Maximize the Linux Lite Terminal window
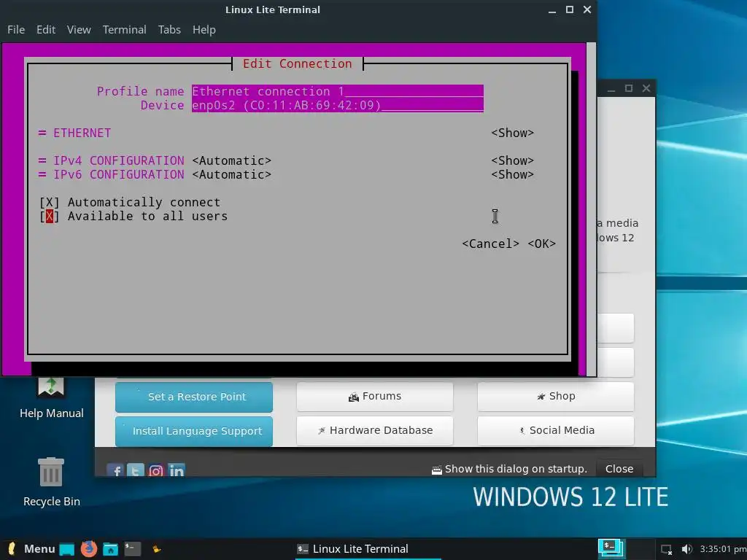This screenshot has width=747, height=560. coord(569,9)
